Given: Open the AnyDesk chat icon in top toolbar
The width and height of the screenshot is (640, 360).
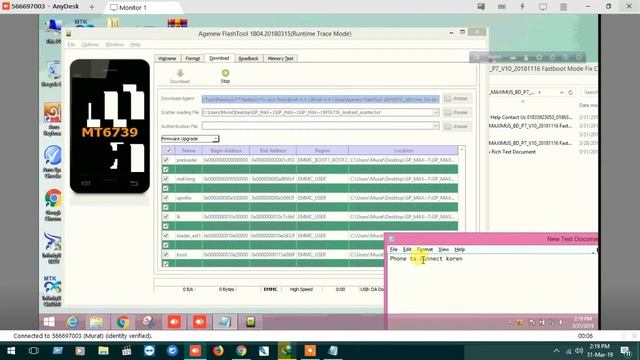Looking at the screenshot, I should (481, 7).
